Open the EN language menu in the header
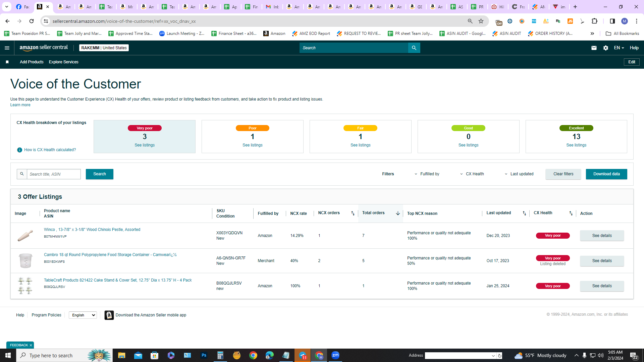 click(x=619, y=48)
